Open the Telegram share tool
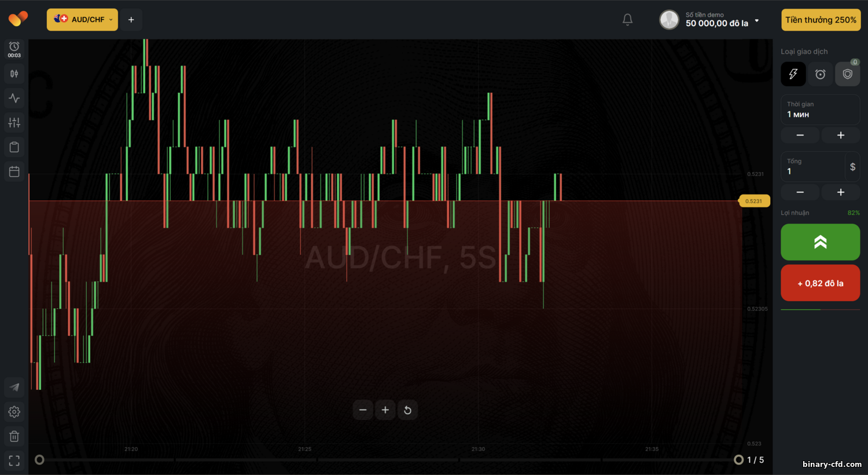 14,387
